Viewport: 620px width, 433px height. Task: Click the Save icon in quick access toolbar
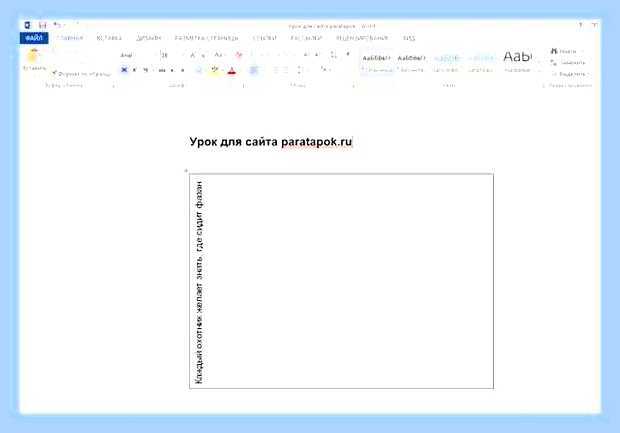coord(42,26)
